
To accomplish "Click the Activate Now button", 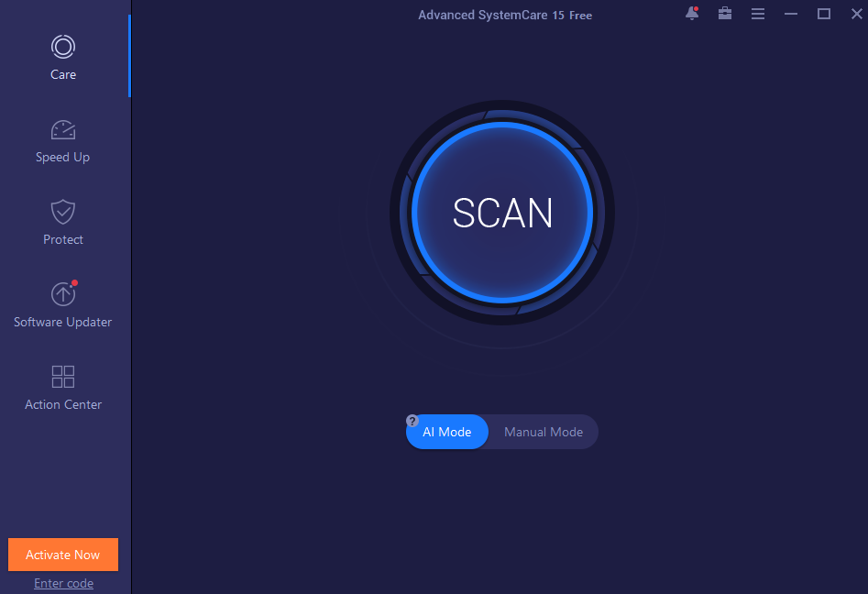I will pos(63,555).
